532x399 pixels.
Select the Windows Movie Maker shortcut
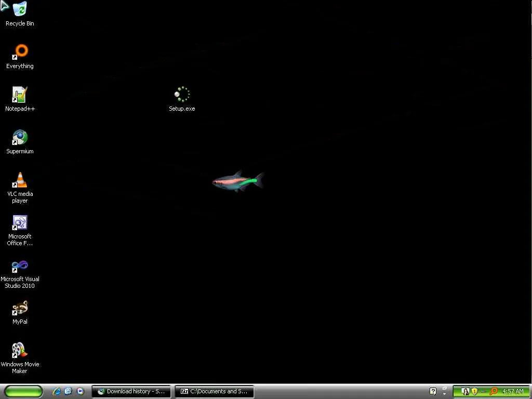tap(20, 358)
